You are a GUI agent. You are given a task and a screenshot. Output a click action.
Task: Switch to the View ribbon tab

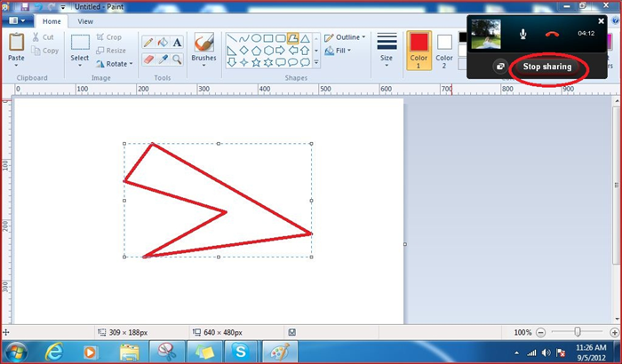coord(85,21)
